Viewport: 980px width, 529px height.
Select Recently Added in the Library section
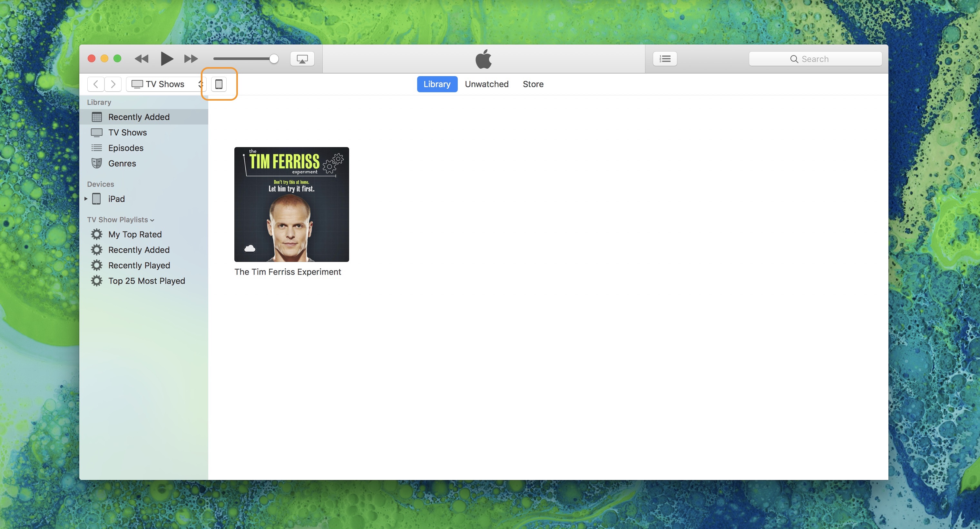click(x=139, y=117)
